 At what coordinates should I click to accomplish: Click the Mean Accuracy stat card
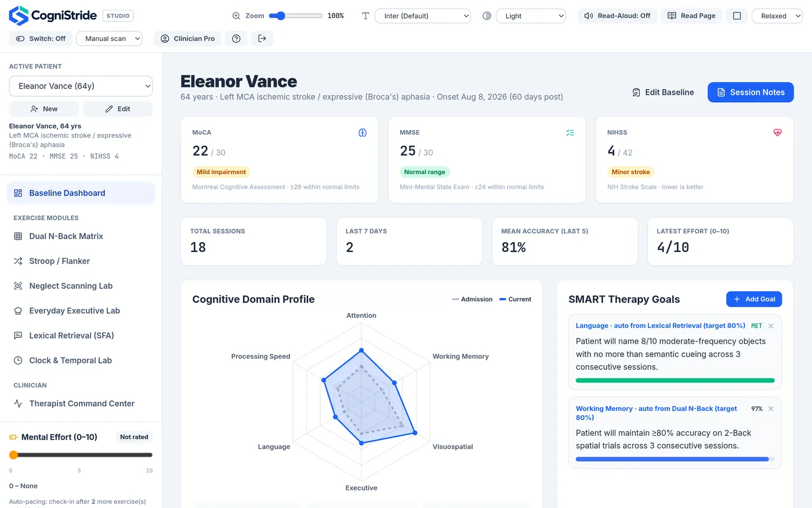[565, 242]
